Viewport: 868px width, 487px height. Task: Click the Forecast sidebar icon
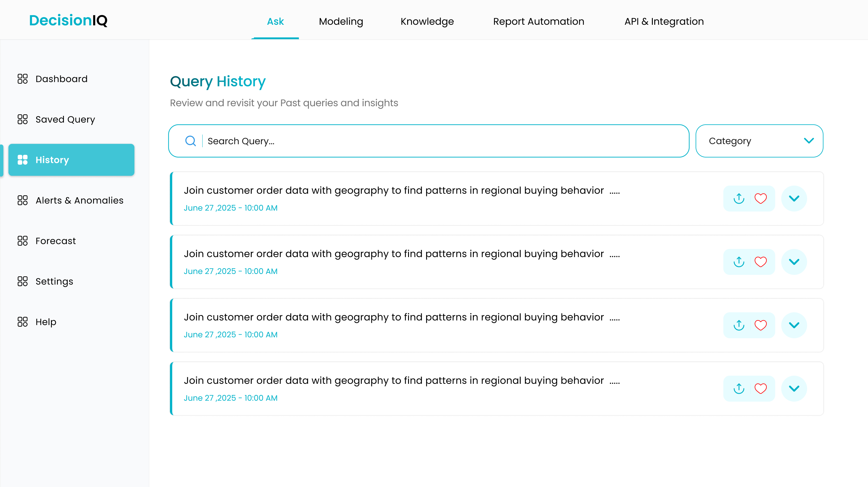tap(23, 241)
